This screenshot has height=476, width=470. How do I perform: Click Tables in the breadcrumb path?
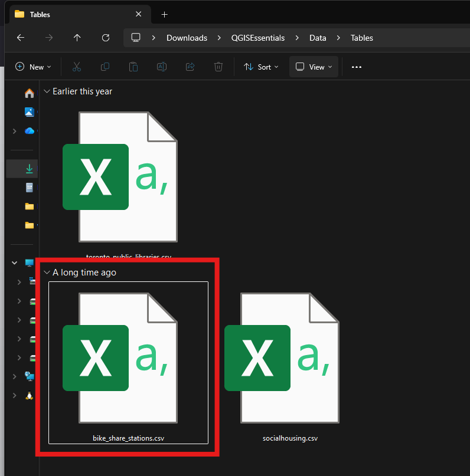[361, 38]
